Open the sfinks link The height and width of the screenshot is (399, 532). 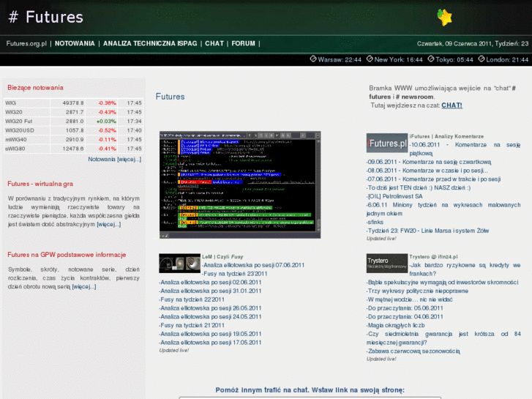pyautogui.click(x=375, y=222)
